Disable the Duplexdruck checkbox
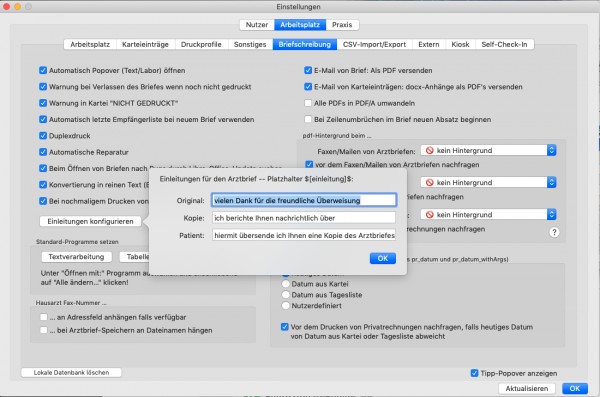The image size is (600, 397). [43, 136]
